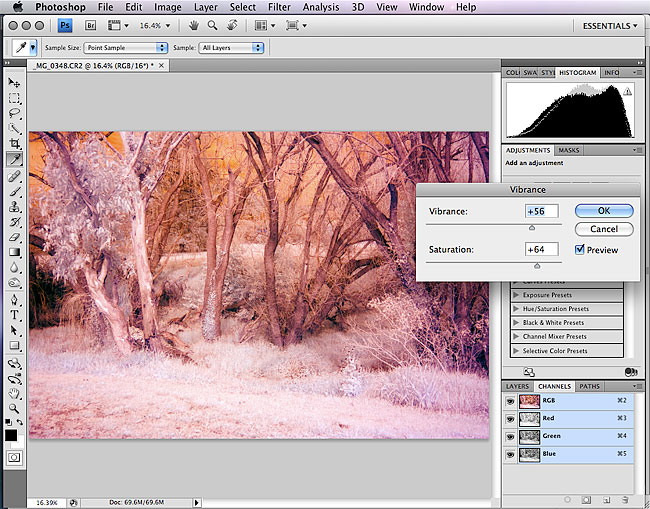The height and width of the screenshot is (509, 650).
Task: Click the Saturation slider handle
Action: 537,266
